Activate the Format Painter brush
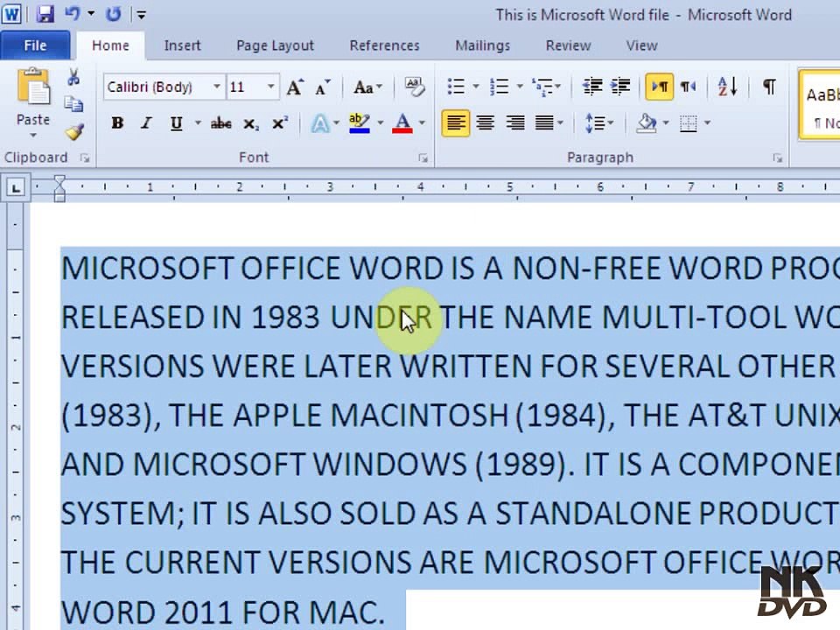This screenshot has width=840, height=630. pyautogui.click(x=73, y=130)
